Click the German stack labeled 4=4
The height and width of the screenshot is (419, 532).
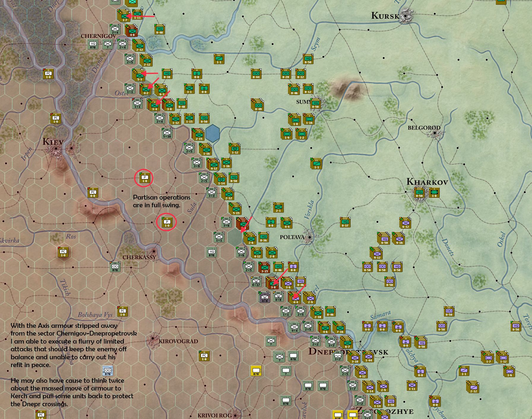coord(294,327)
